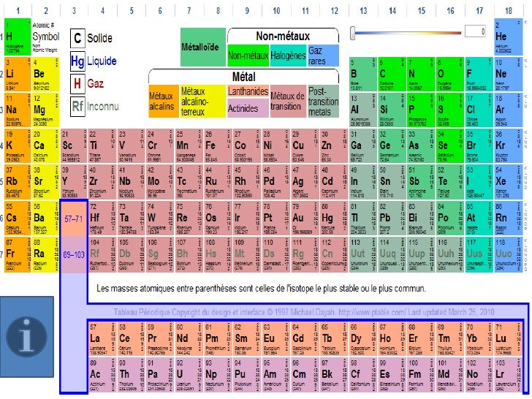
Task: Click the Métal group heading
Action: (243, 77)
